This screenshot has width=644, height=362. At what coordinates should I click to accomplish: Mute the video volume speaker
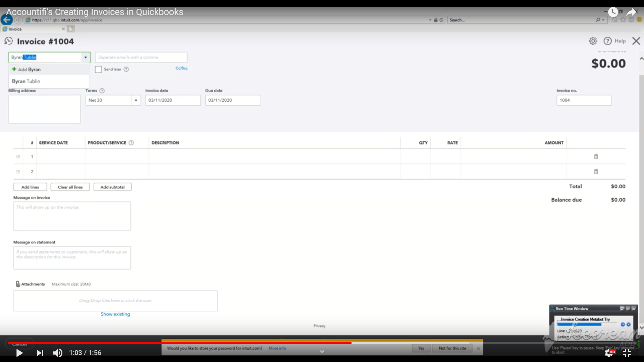pyautogui.click(x=58, y=353)
